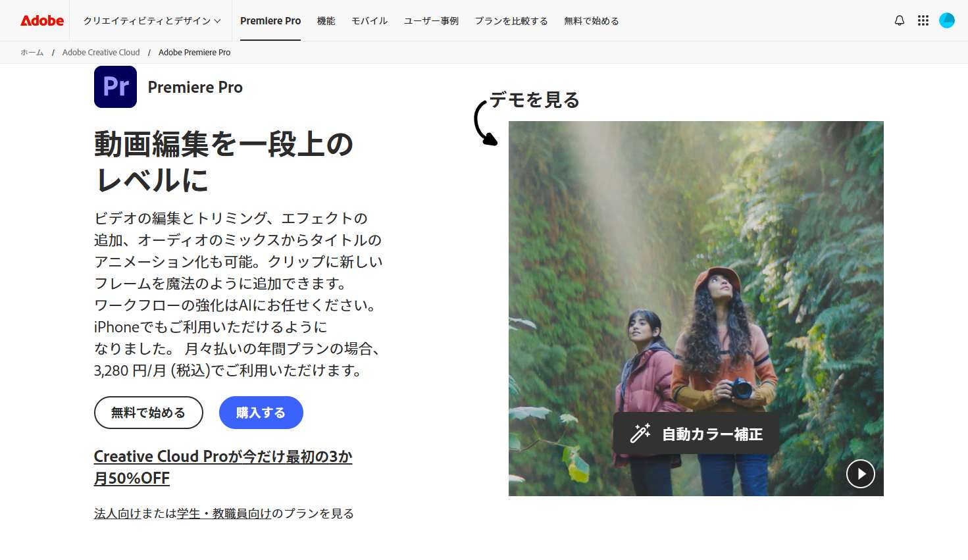Click the Adobe logo in the header
Image resolution: width=968 pixels, height=560 pixels.
click(42, 20)
